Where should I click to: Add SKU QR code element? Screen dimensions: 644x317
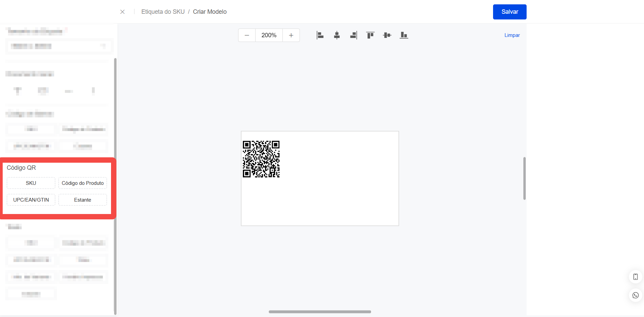(31, 183)
